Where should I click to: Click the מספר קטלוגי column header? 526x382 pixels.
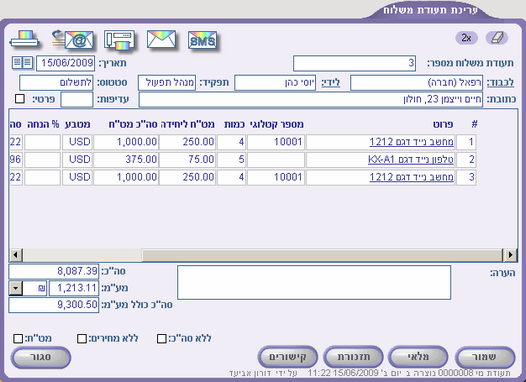(x=277, y=125)
